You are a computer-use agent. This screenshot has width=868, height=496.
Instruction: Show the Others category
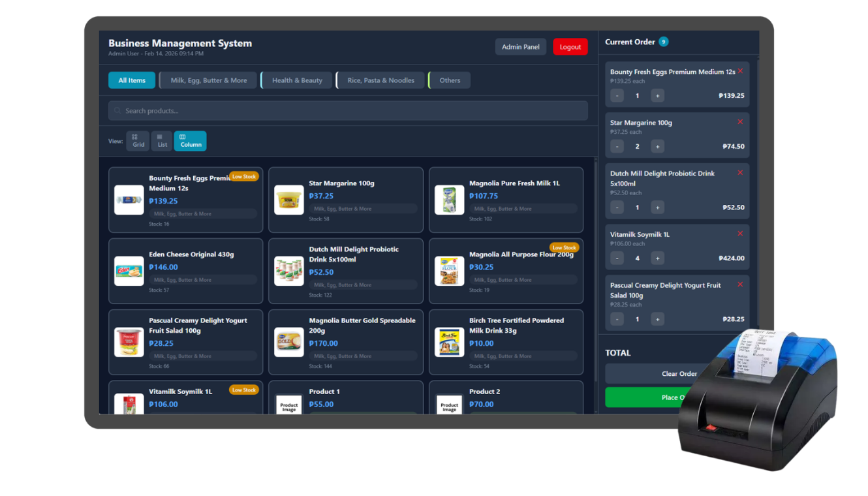pyautogui.click(x=450, y=80)
